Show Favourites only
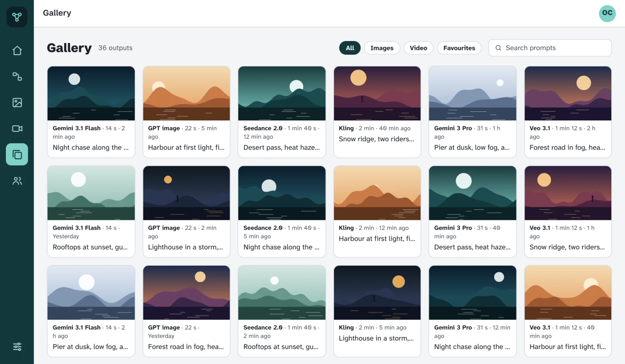Viewport: 625px width, 364px height. tap(459, 48)
